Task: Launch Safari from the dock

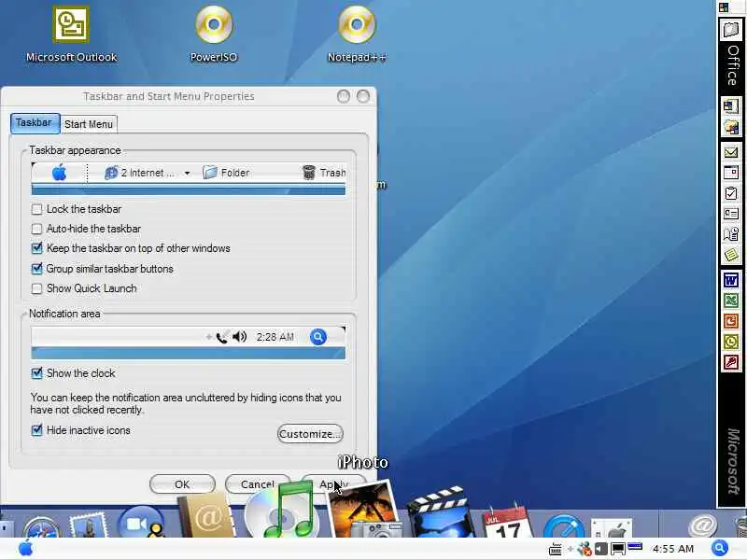Action: tap(42, 527)
